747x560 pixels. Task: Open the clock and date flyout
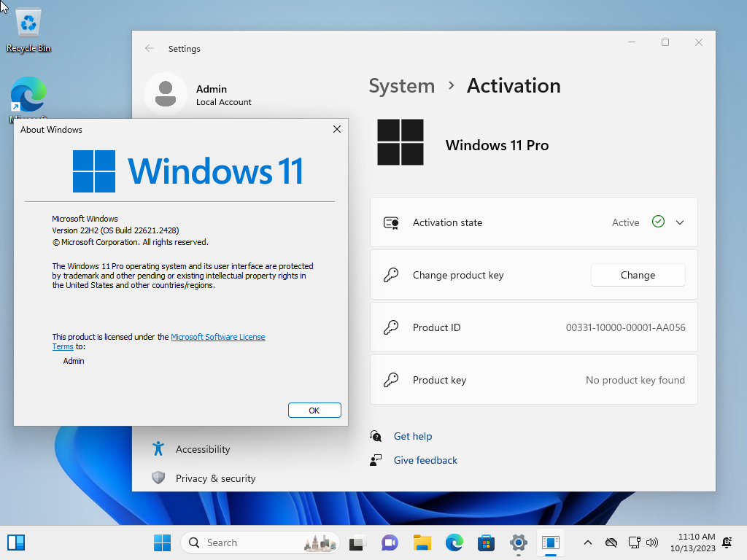(x=693, y=542)
